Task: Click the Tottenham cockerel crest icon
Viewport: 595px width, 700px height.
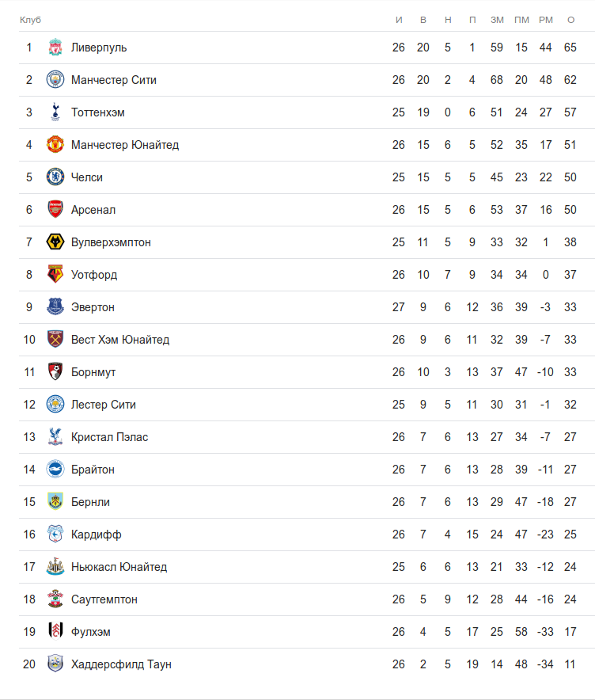Action: (55, 112)
